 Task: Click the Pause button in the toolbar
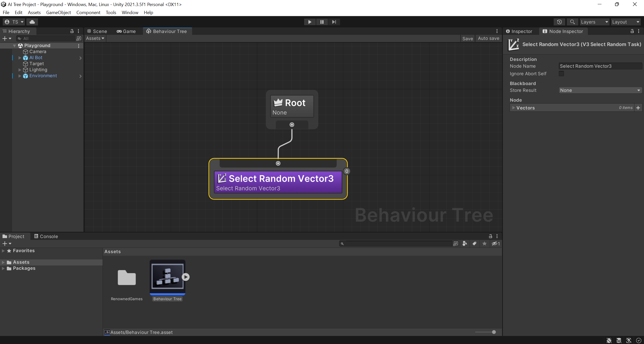(x=322, y=22)
